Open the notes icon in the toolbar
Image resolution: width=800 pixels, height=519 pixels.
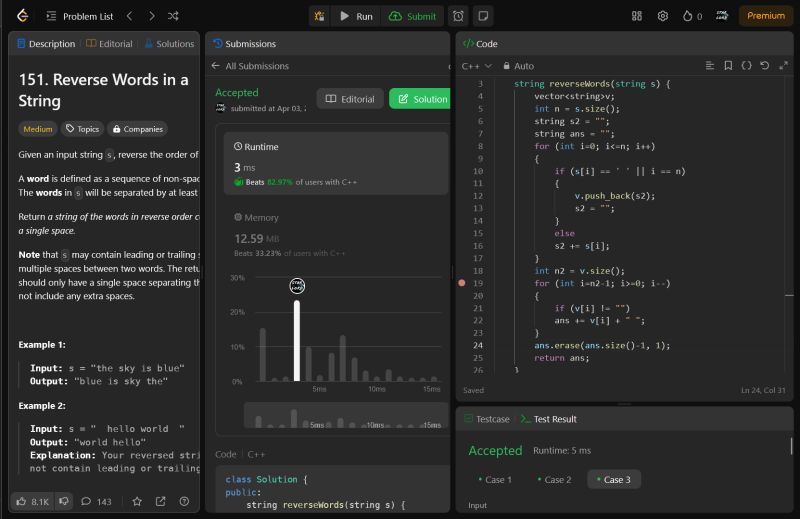482,16
